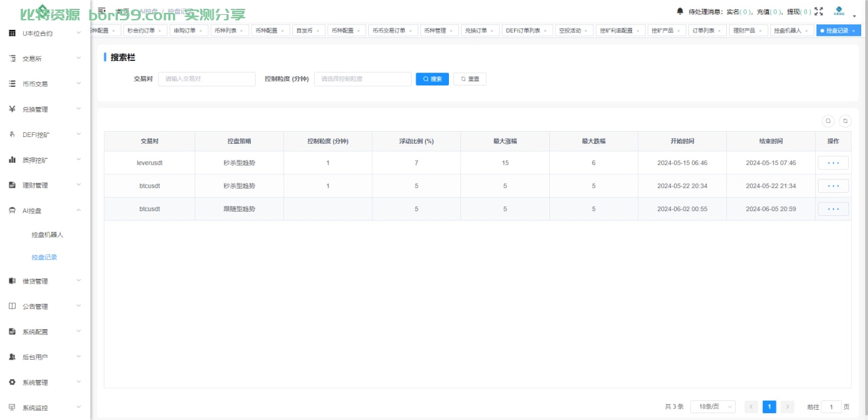Open the user menu caret beside avatar
868x420 pixels.
click(854, 16)
